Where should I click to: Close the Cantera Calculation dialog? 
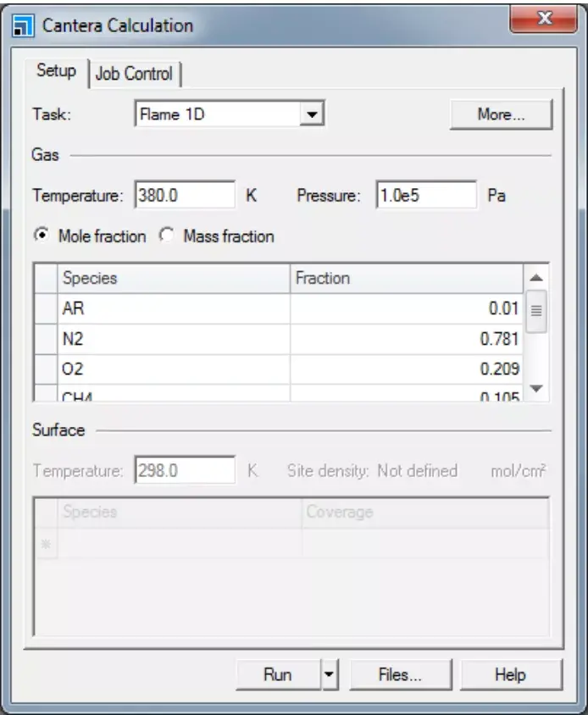tap(545, 19)
